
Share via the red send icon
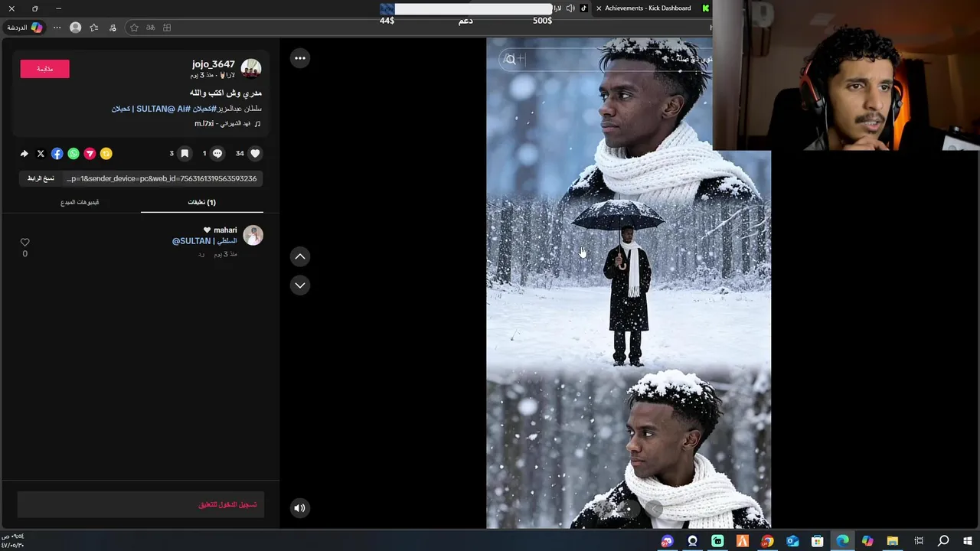(90, 154)
